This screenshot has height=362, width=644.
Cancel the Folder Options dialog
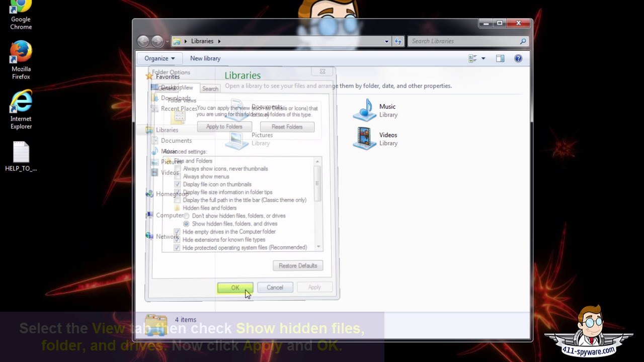point(275,288)
